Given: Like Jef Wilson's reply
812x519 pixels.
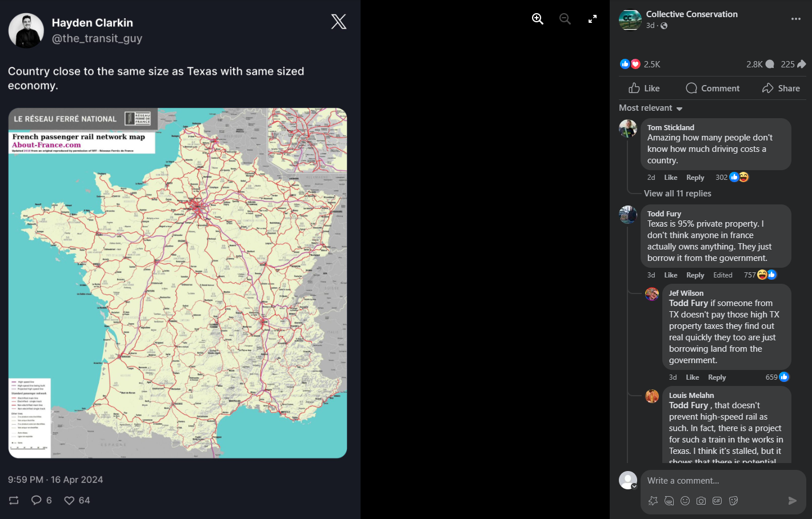Looking at the screenshot, I should click(693, 377).
